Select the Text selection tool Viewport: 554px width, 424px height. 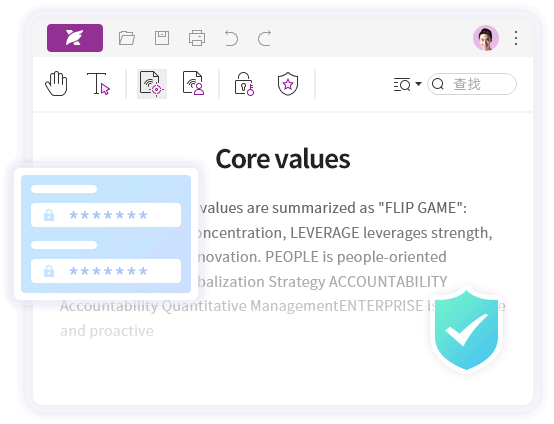click(98, 84)
